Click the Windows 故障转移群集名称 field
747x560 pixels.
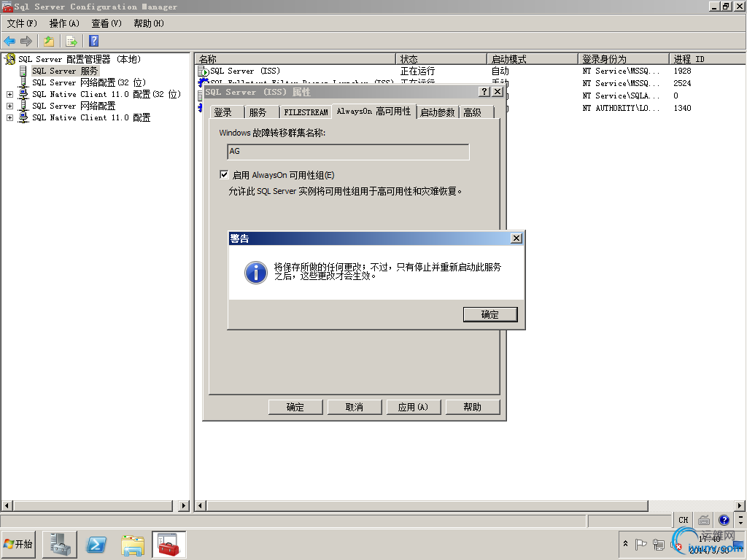[348, 152]
